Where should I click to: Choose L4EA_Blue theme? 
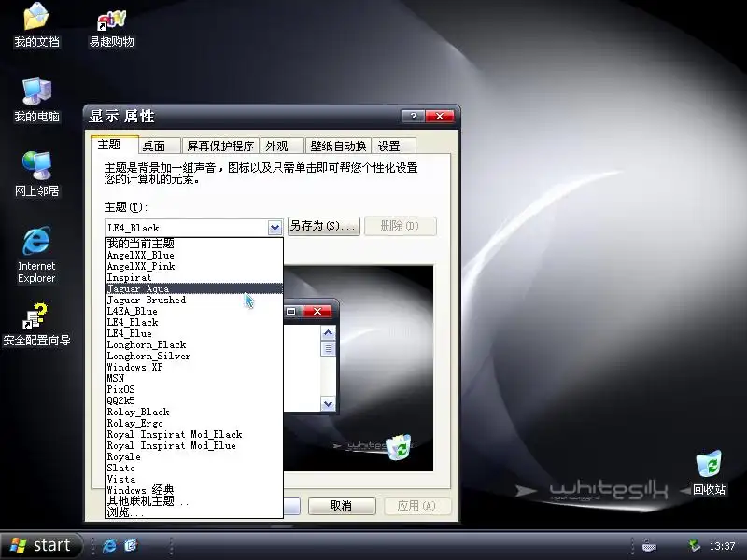(193, 311)
